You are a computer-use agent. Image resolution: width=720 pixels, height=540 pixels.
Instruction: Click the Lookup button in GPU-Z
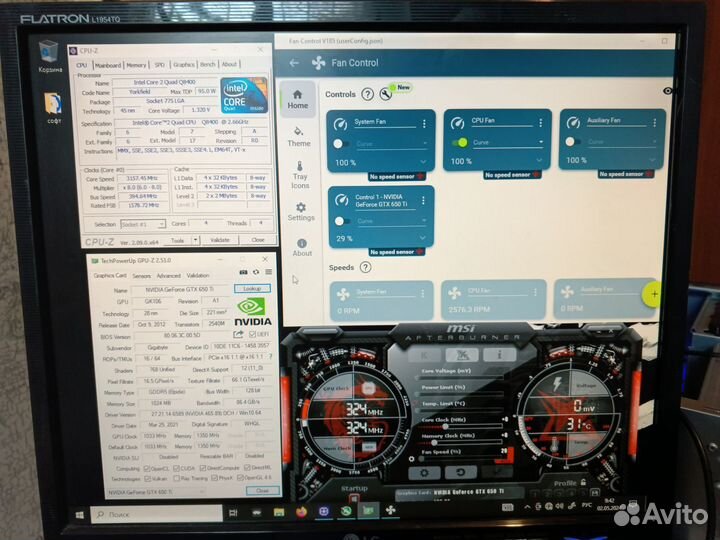(252, 288)
